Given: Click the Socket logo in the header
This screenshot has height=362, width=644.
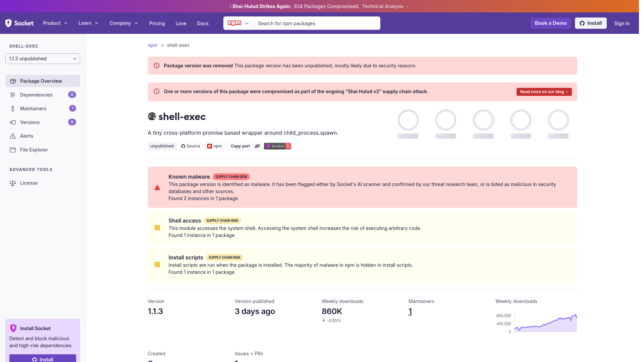Looking at the screenshot, I should (x=19, y=23).
